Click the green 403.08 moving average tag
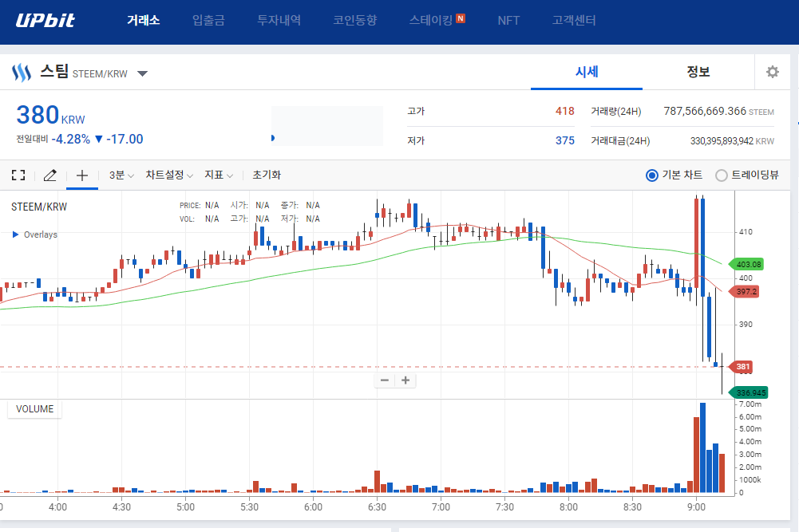 [747, 264]
